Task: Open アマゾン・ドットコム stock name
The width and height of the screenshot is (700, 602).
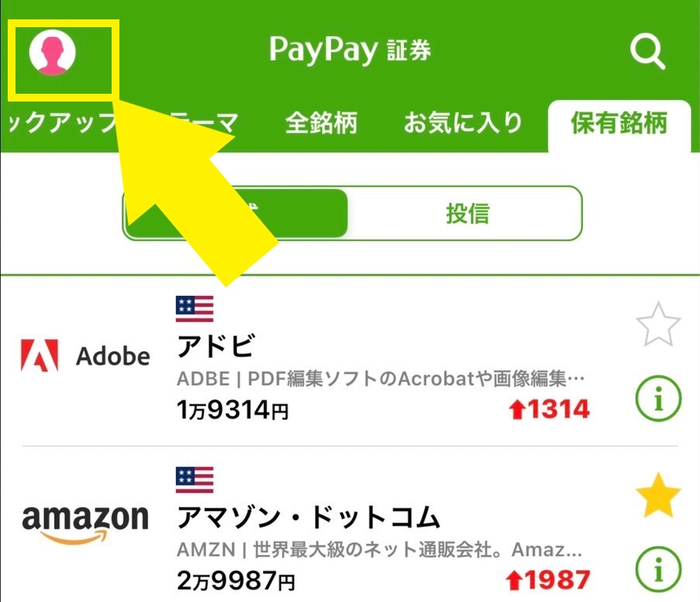Action: tap(309, 517)
